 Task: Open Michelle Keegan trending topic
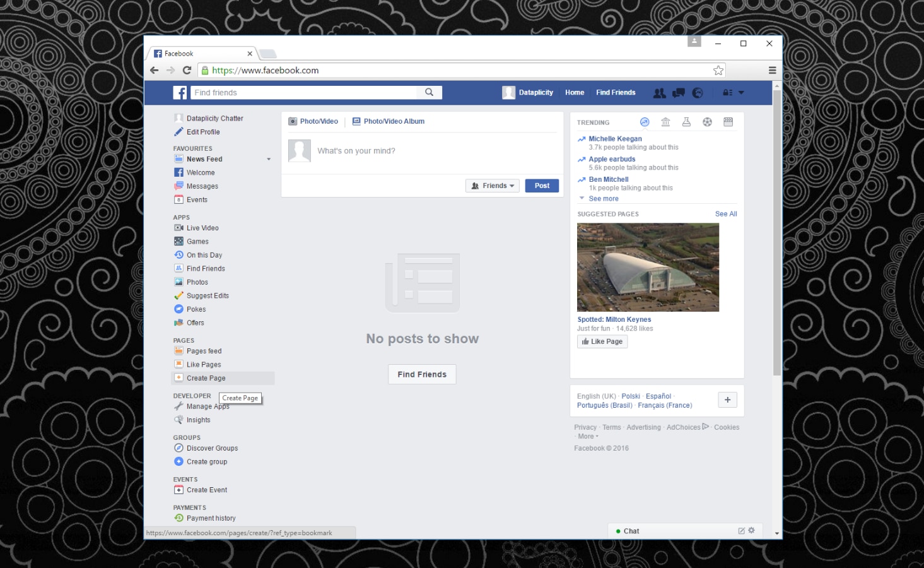(x=615, y=139)
